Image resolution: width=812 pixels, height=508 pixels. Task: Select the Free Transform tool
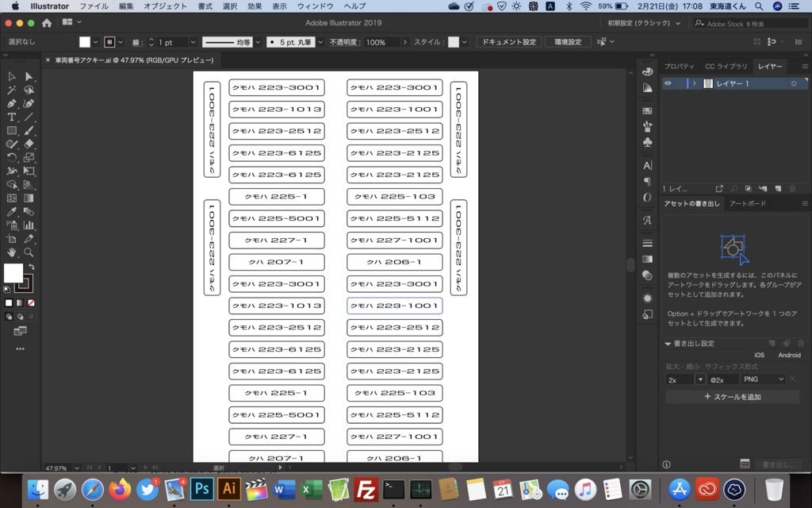click(x=29, y=171)
